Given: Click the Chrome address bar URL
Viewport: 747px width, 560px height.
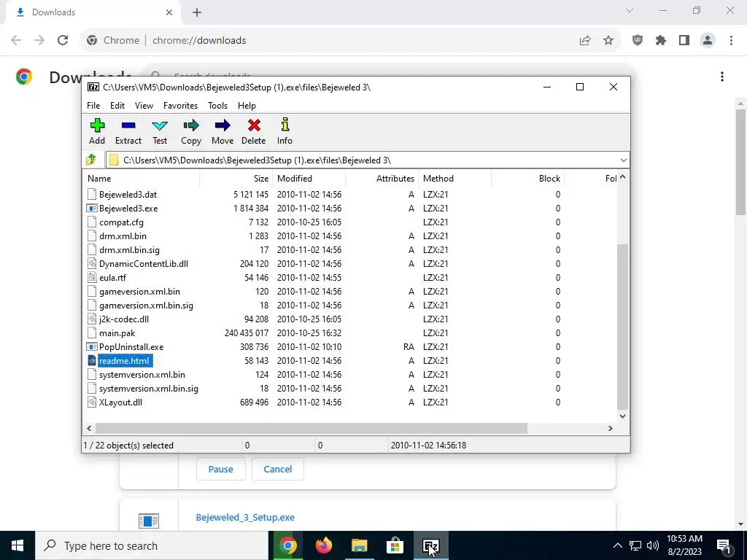Looking at the screenshot, I should pyautogui.click(x=199, y=41).
